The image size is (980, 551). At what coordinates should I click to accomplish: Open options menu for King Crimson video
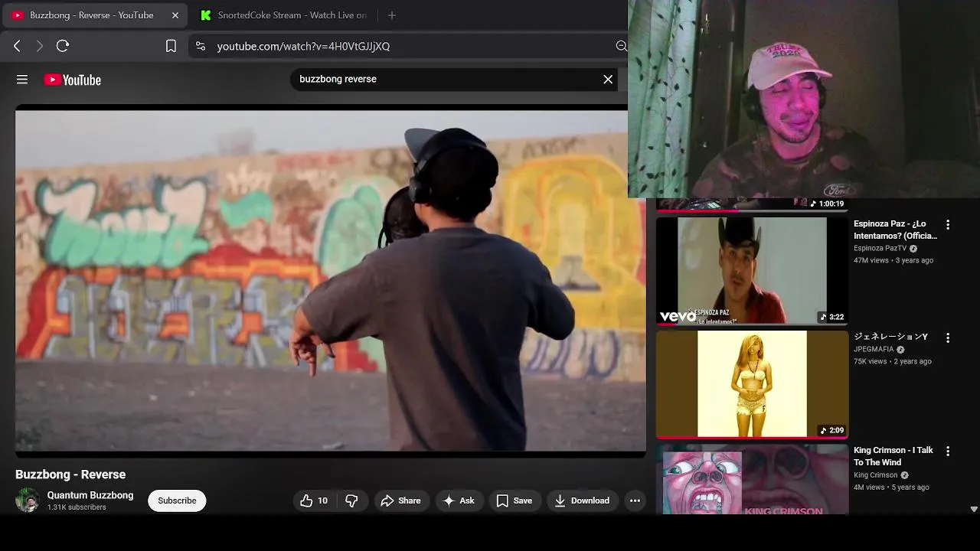tap(948, 452)
